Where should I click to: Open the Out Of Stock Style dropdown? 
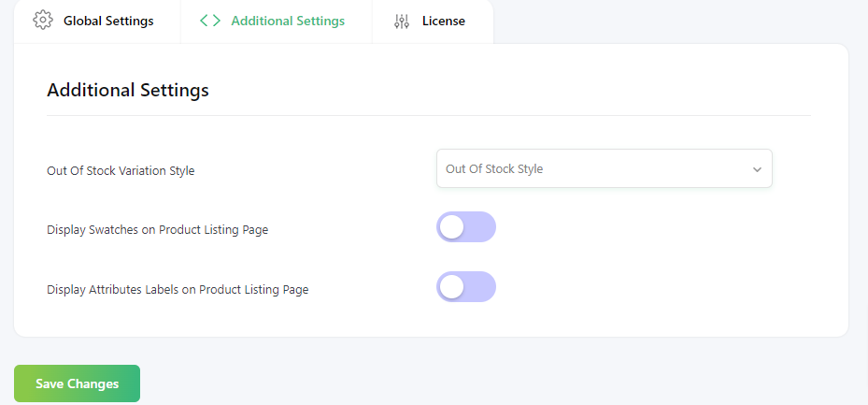coord(604,168)
